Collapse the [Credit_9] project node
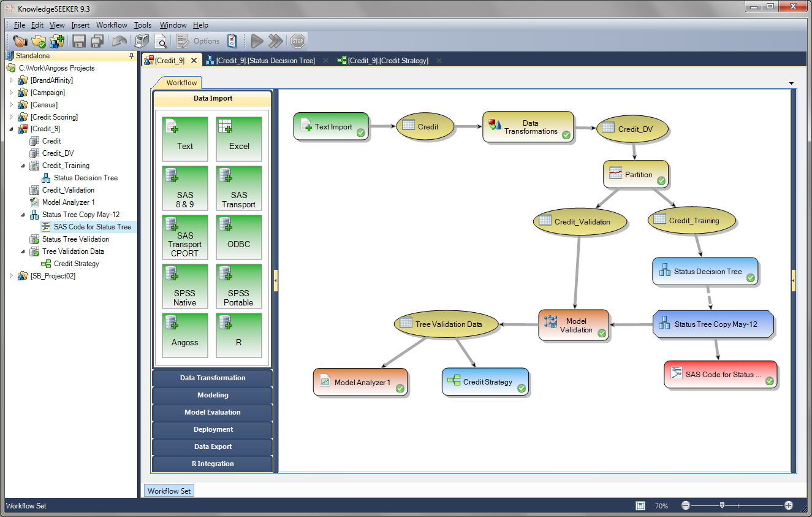 (x=11, y=129)
